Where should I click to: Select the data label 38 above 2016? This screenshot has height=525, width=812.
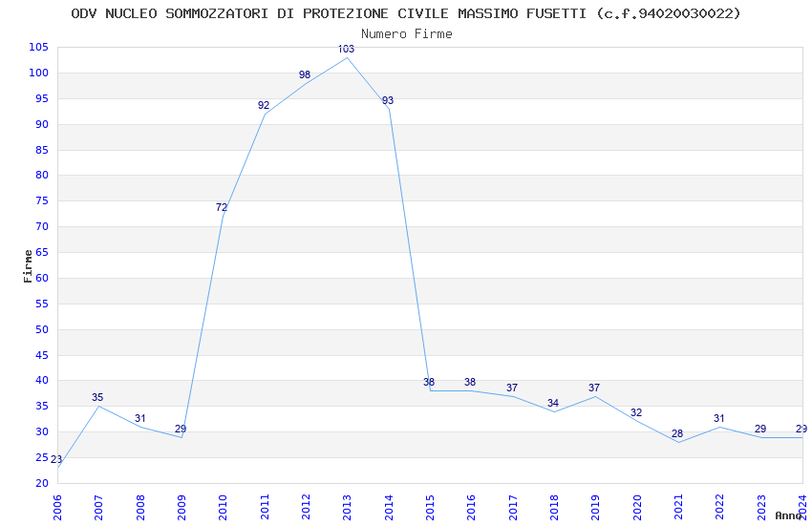(x=470, y=382)
